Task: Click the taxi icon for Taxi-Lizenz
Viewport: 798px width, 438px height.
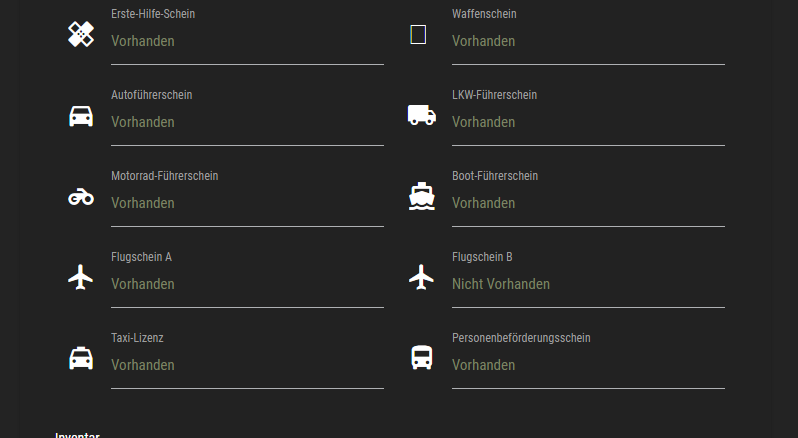Action: pos(81,358)
